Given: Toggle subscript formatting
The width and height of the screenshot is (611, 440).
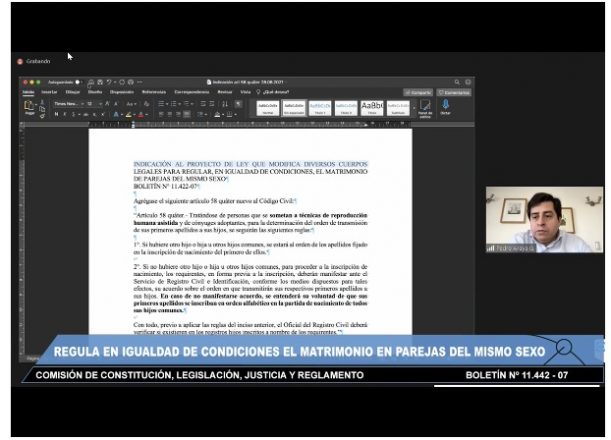Looking at the screenshot, I should [x=94, y=114].
